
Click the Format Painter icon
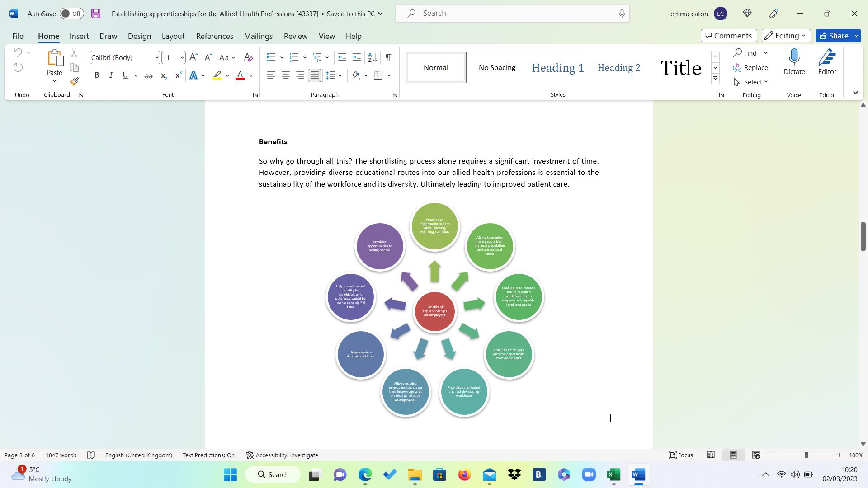(74, 82)
